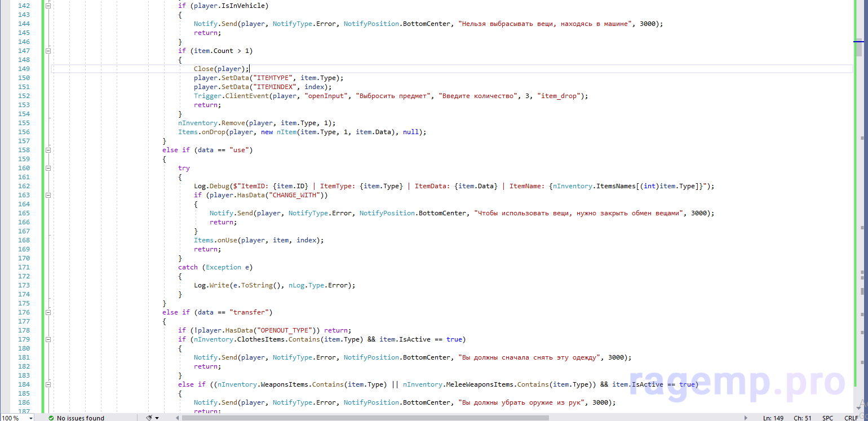Collapse the ClothesItems.Contains if block

[x=48, y=339]
